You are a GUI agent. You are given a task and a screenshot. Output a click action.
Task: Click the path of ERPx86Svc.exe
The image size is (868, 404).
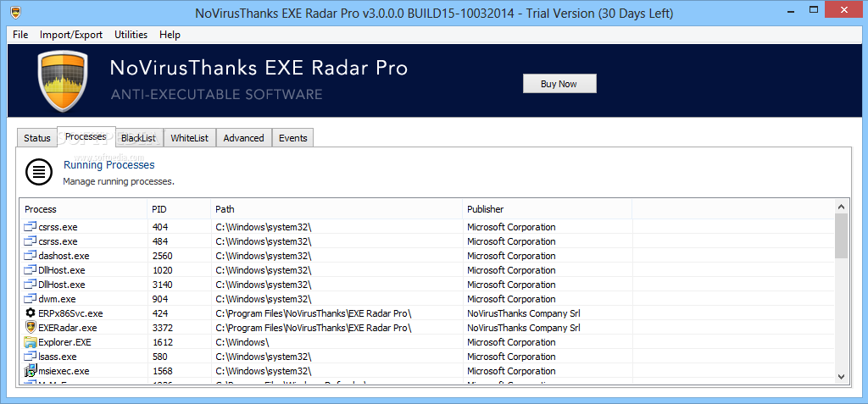click(x=314, y=313)
